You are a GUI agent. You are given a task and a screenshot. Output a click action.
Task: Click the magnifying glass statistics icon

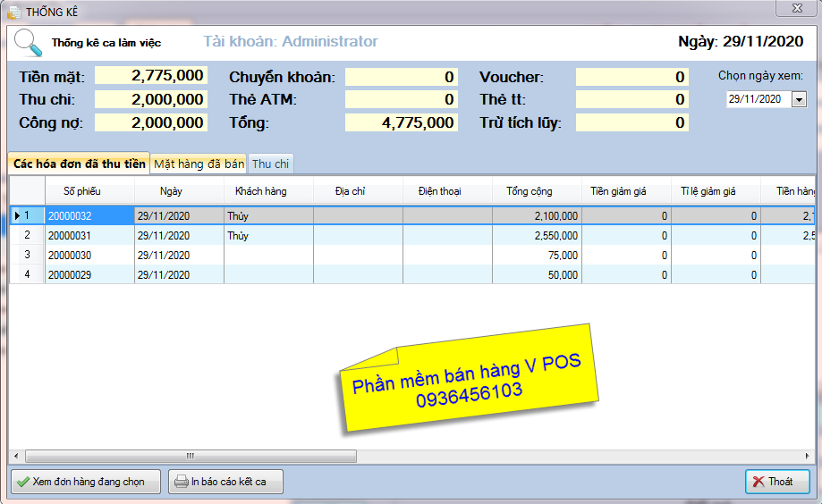pyautogui.click(x=29, y=42)
